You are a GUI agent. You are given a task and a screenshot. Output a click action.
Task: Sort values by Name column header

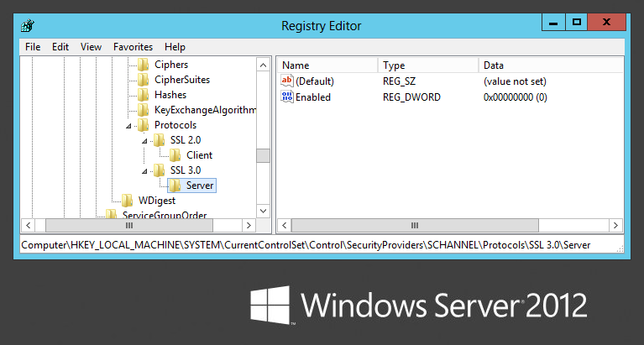(x=327, y=65)
